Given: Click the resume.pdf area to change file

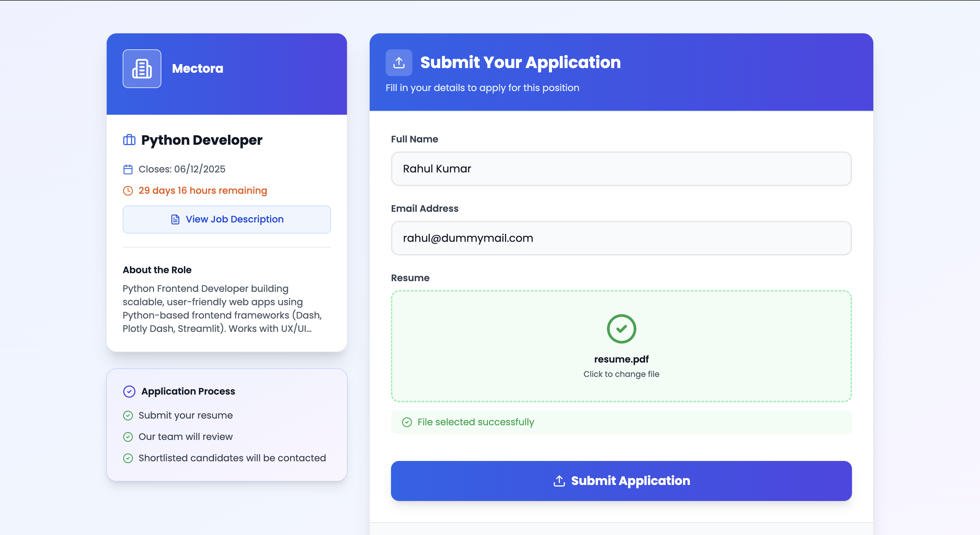Looking at the screenshot, I should (x=621, y=347).
